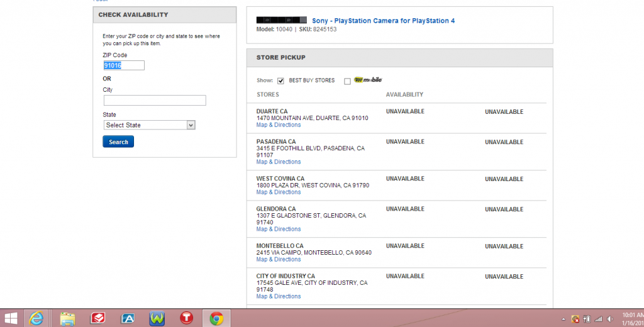Click the DUARTE CA store name
This screenshot has width=644, height=327.
point(272,111)
